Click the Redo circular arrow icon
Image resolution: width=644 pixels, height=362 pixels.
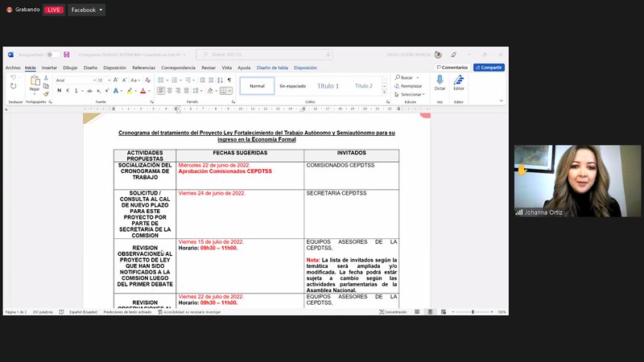[13, 86]
